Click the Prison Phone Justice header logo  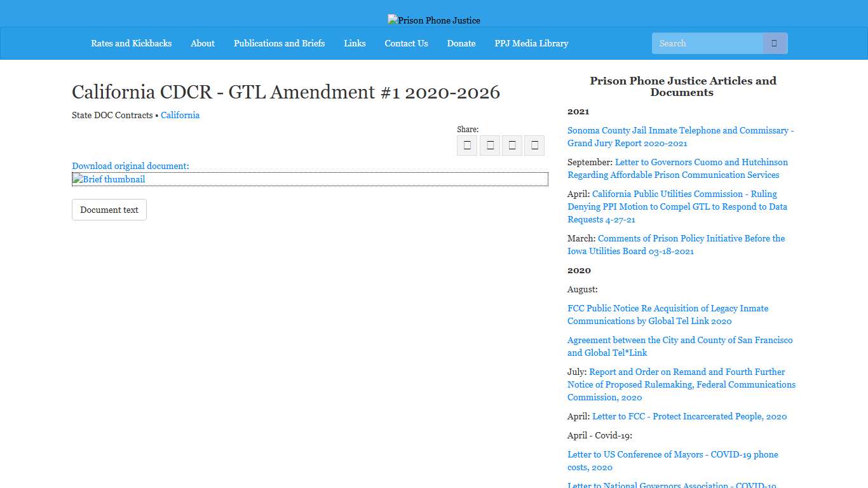433,20
